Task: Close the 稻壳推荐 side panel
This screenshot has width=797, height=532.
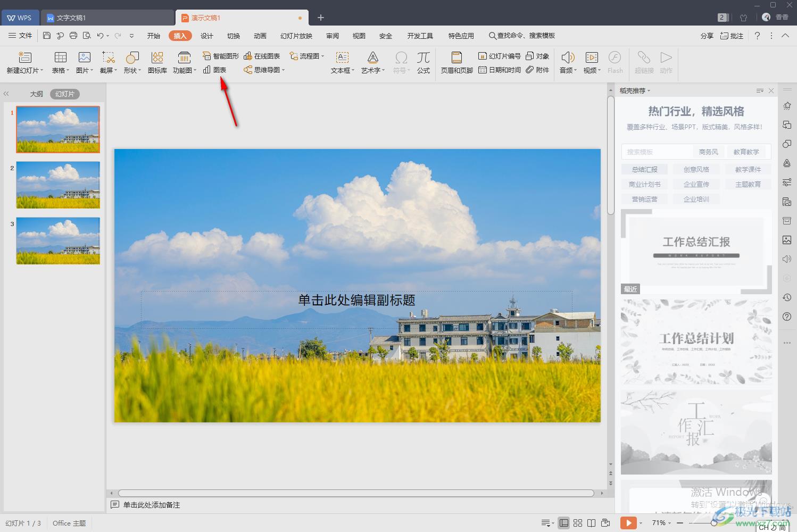Action: click(771, 90)
